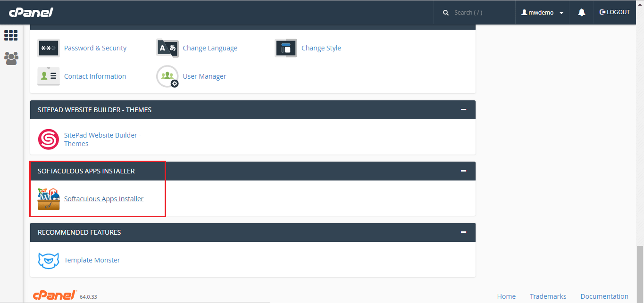This screenshot has width=644, height=303.
Task: Collapse the Recommended Features section
Action: (x=463, y=232)
